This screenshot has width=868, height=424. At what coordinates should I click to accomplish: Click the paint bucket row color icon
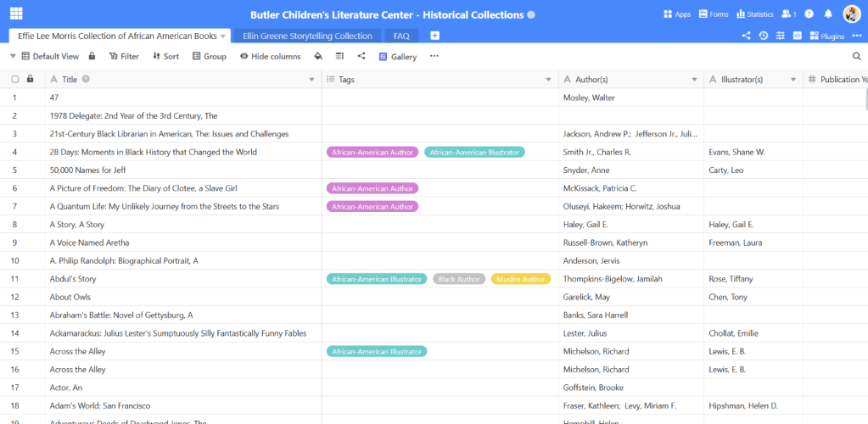318,56
